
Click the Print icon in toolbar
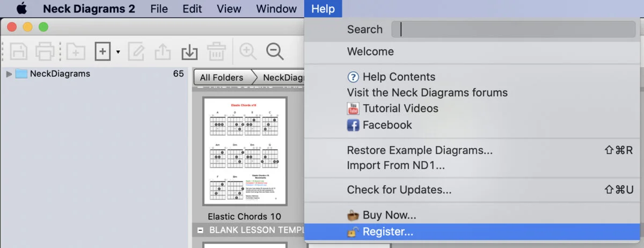pyautogui.click(x=45, y=52)
